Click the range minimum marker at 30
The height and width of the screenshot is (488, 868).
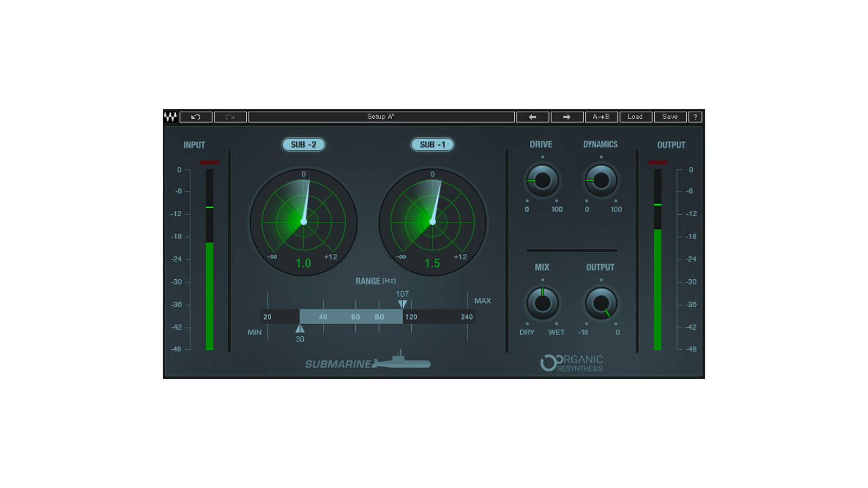tap(299, 329)
